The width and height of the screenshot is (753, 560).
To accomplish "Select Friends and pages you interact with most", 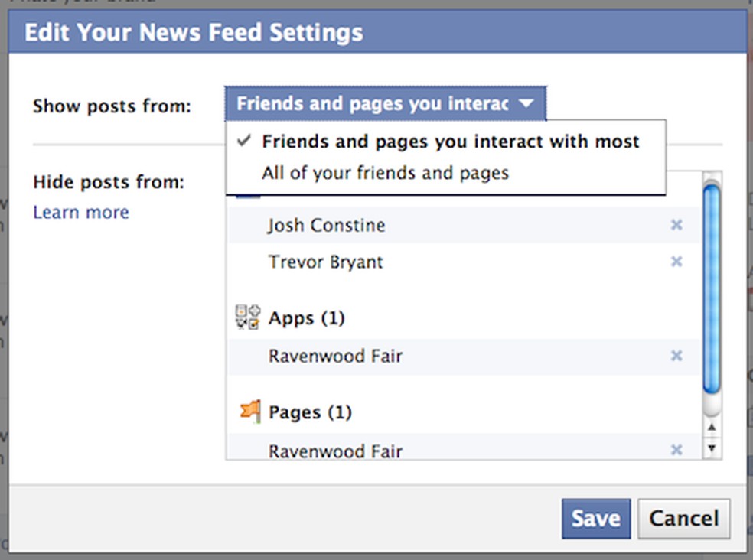I will (451, 141).
